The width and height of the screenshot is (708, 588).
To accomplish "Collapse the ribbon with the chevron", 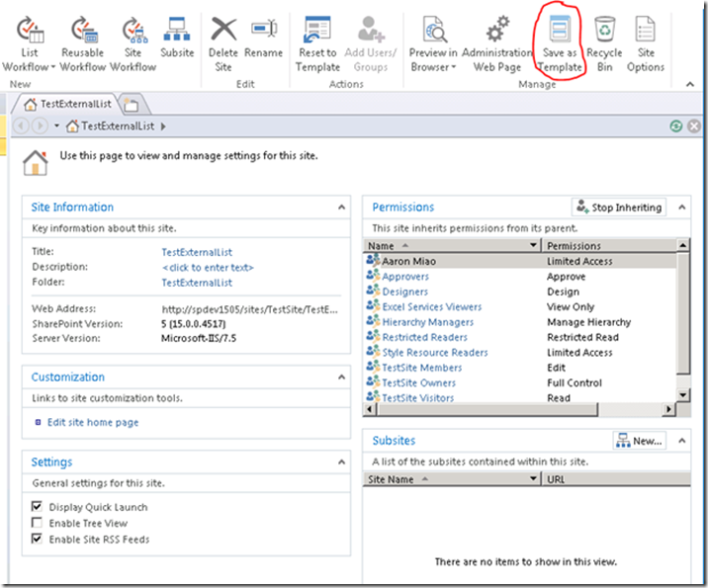I will 690,84.
